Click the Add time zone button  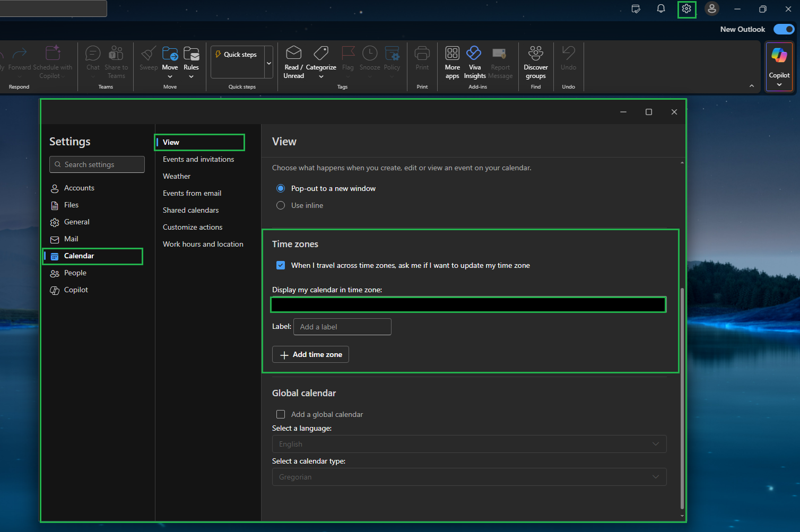click(x=310, y=354)
